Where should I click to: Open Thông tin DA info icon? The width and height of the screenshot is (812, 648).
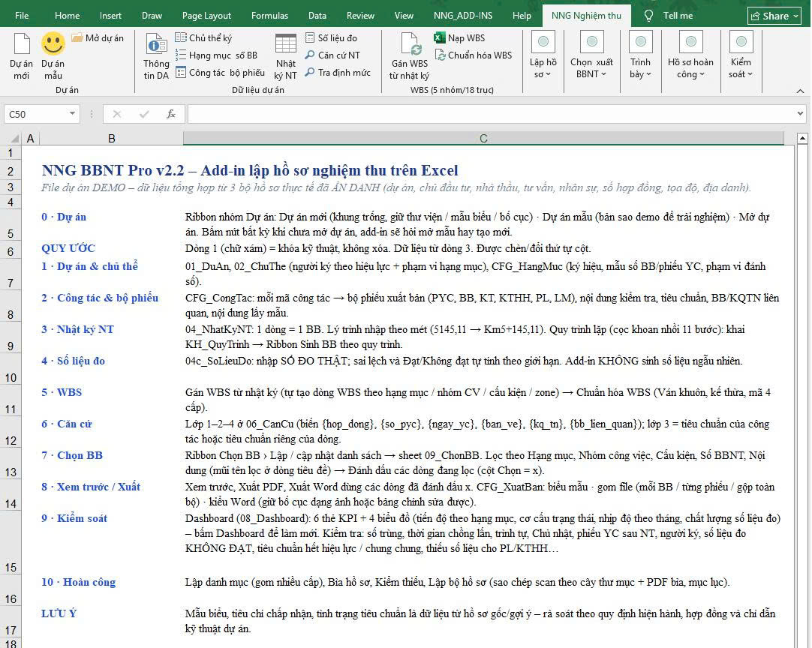156,44
